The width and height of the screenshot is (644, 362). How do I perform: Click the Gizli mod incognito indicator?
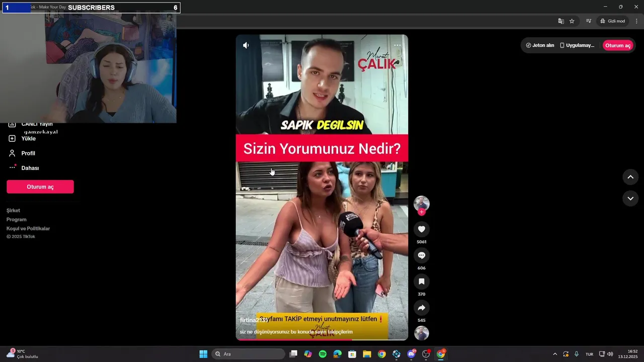(x=612, y=21)
